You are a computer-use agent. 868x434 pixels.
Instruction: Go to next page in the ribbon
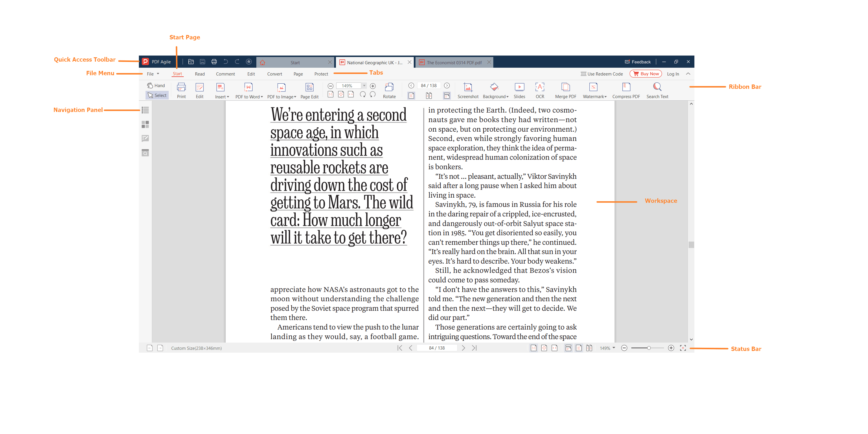[447, 86]
